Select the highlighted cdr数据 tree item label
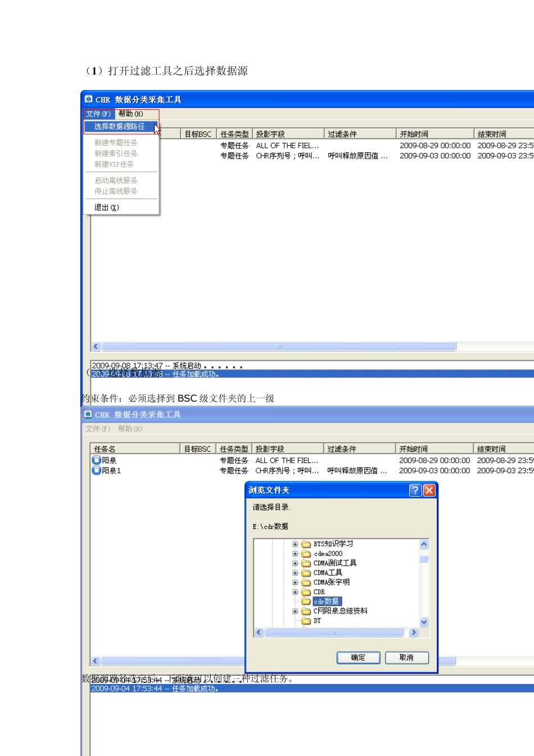This screenshot has height=756, width=534. tap(327, 601)
